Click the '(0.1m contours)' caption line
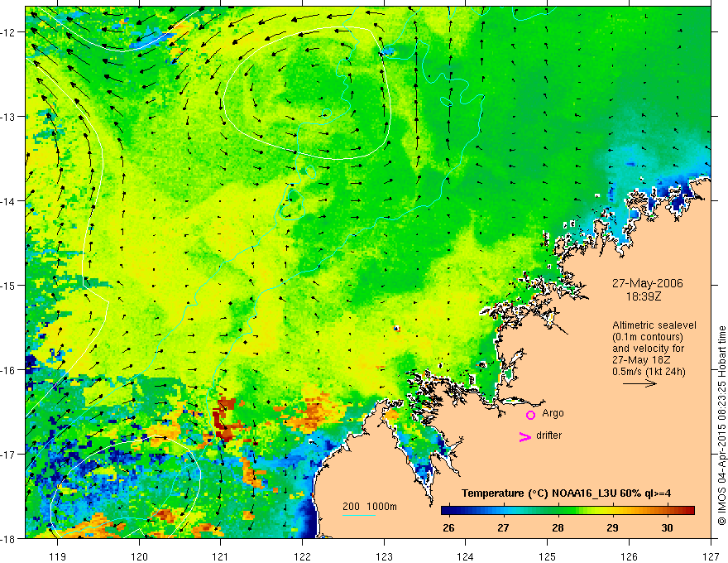728x563 pixels. [648, 337]
